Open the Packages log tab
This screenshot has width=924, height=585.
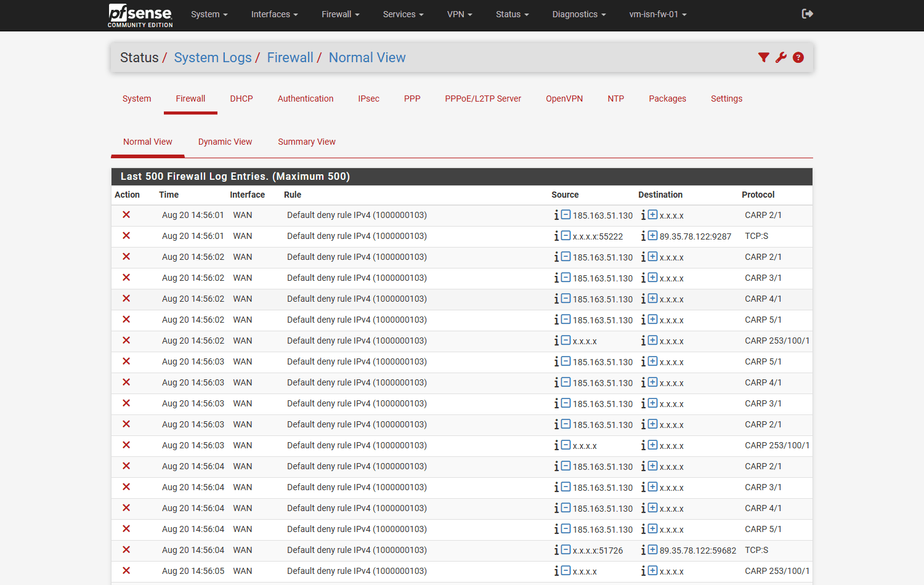[668, 99]
